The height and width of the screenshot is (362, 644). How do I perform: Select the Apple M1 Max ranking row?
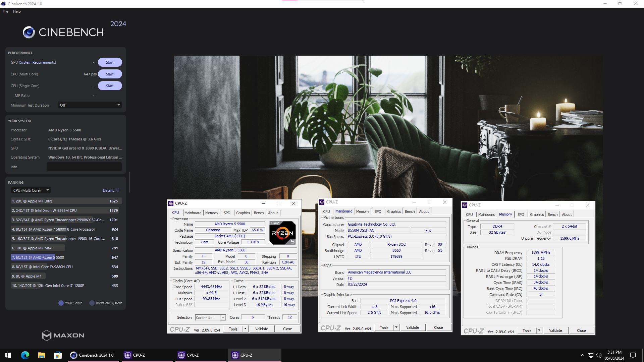66,248
